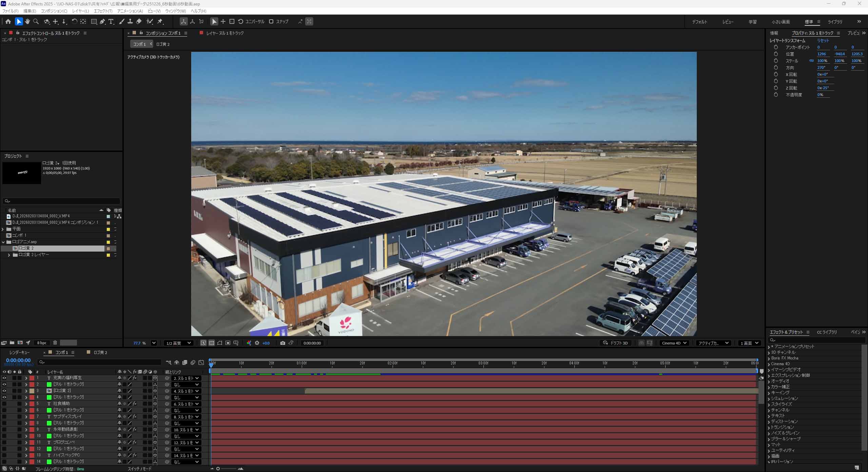Click the Home icon
Viewport: 868px width, 472px height.
click(8, 22)
